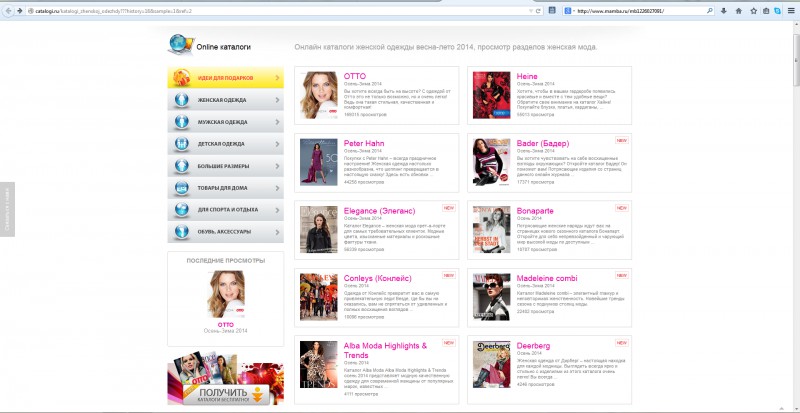
Task: Click the icon beside Для спорта и отдыха
Action: point(182,209)
